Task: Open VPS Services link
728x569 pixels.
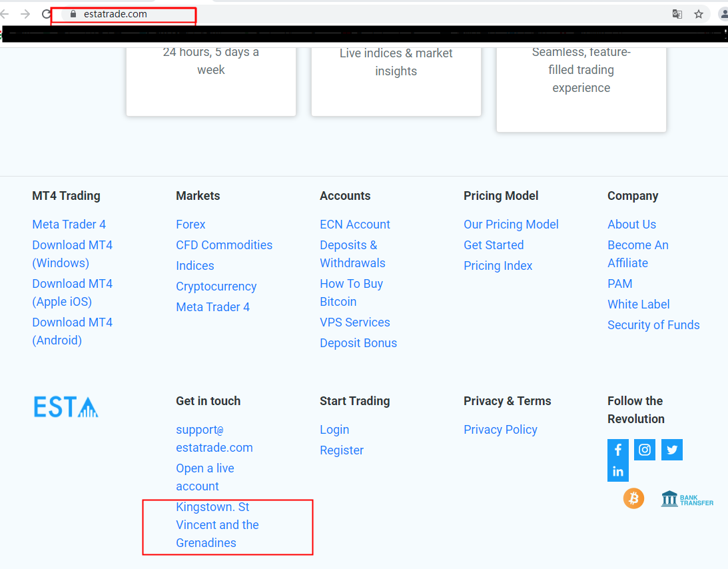Action: coord(355,322)
